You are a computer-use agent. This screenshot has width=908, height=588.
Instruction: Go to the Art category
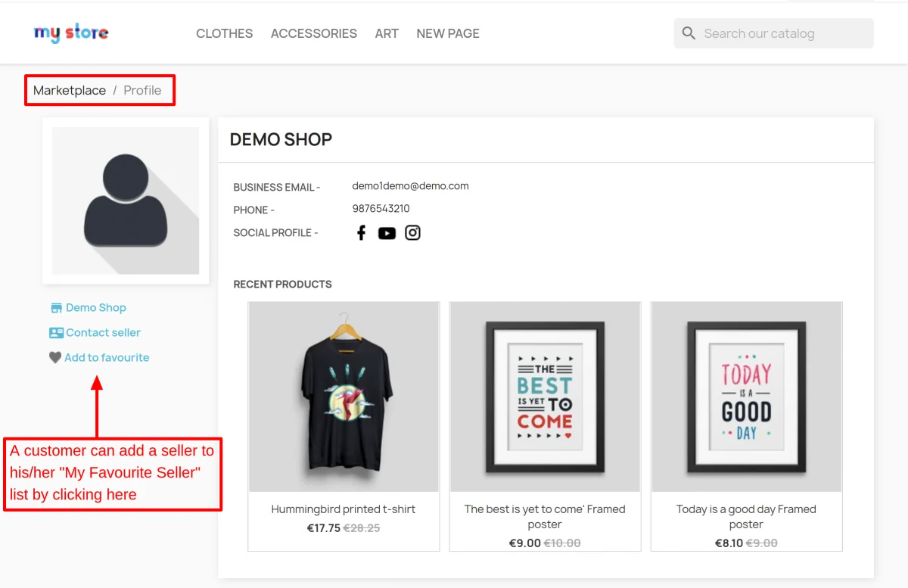(x=387, y=33)
